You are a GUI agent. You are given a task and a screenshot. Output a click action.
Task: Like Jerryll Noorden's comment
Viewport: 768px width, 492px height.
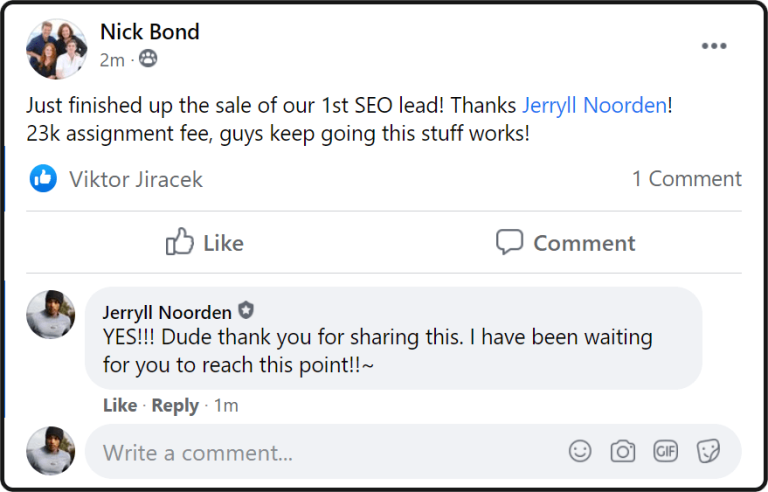pos(119,405)
